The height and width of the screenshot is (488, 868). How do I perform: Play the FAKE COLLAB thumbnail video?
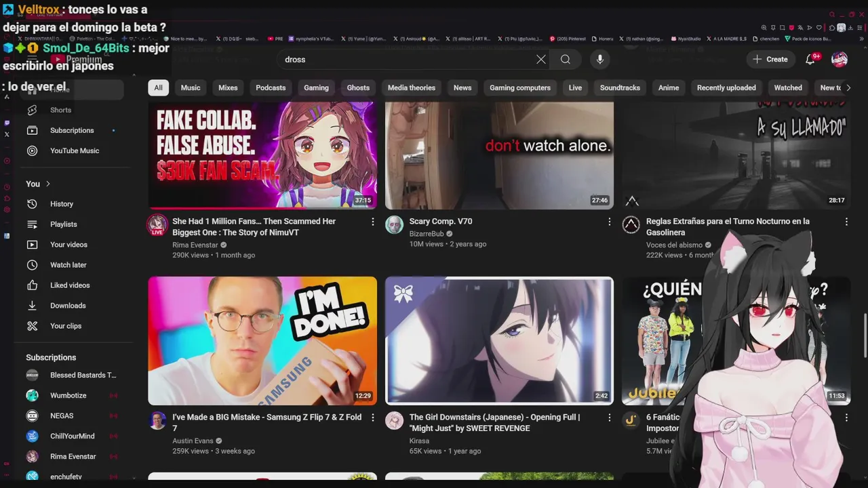[x=262, y=155]
